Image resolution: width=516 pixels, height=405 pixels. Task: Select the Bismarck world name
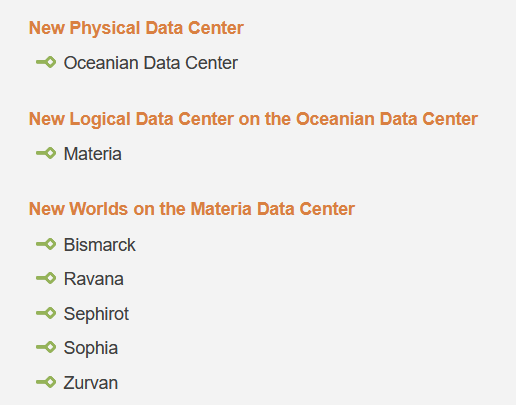point(100,245)
